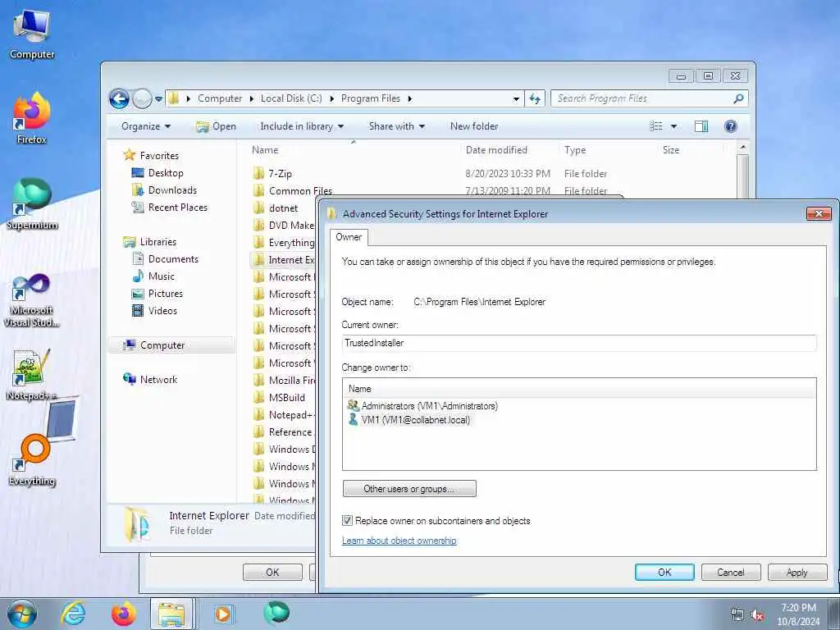840x630 pixels.
Task: Open the Videos library
Action: [162, 311]
